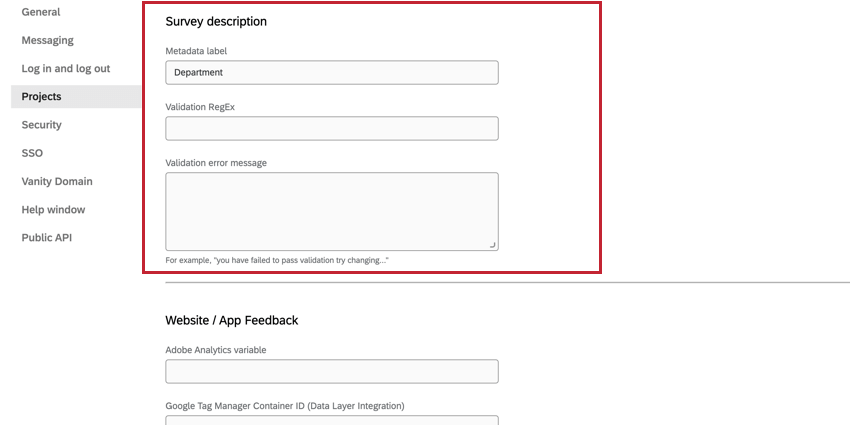Select the Help window section

[x=54, y=210]
